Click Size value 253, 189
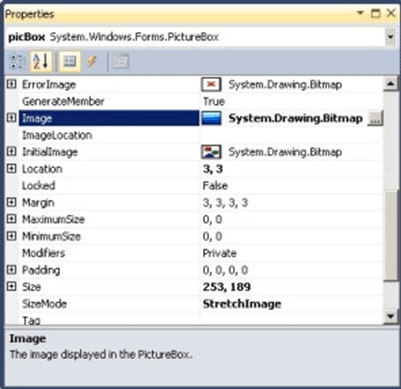The width and height of the screenshot is (401, 389). [227, 287]
